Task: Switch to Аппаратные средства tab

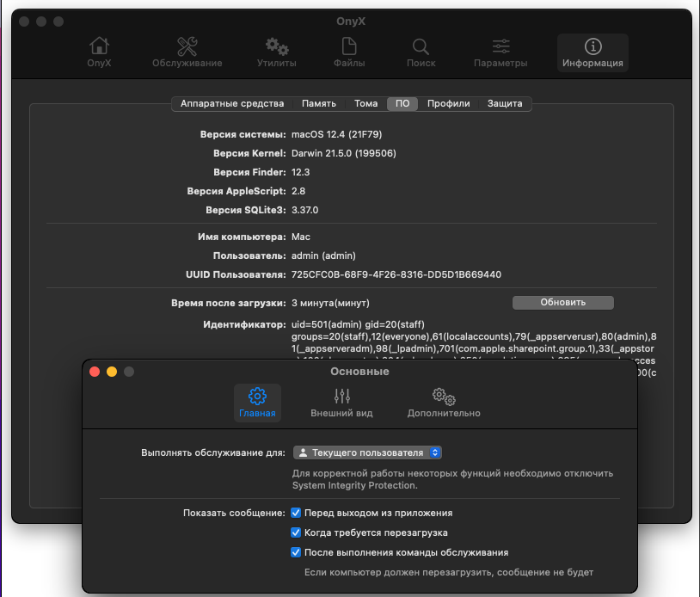Action: coord(232,103)
